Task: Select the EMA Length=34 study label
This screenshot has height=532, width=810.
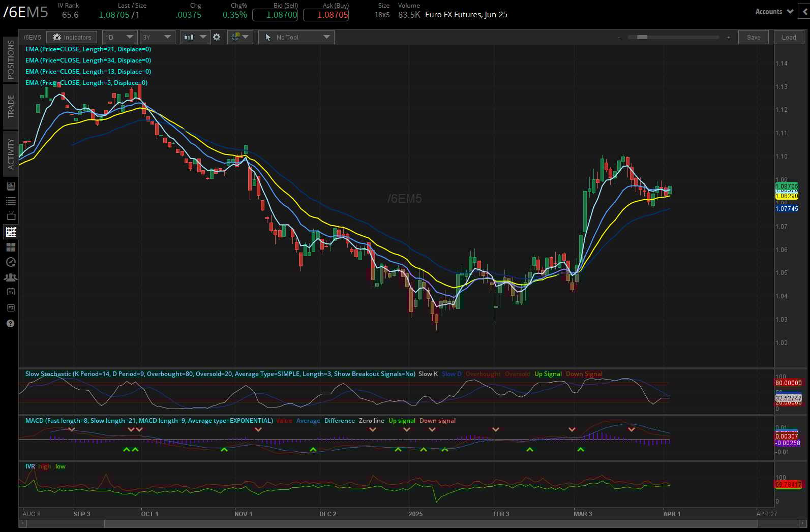Action: [88, 60]
